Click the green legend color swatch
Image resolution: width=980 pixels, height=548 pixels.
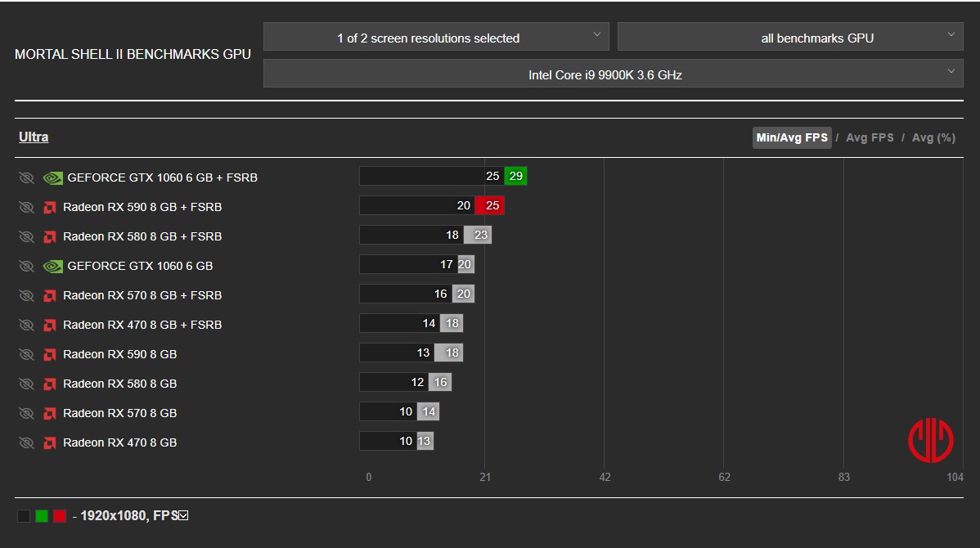tap(42, 515)
